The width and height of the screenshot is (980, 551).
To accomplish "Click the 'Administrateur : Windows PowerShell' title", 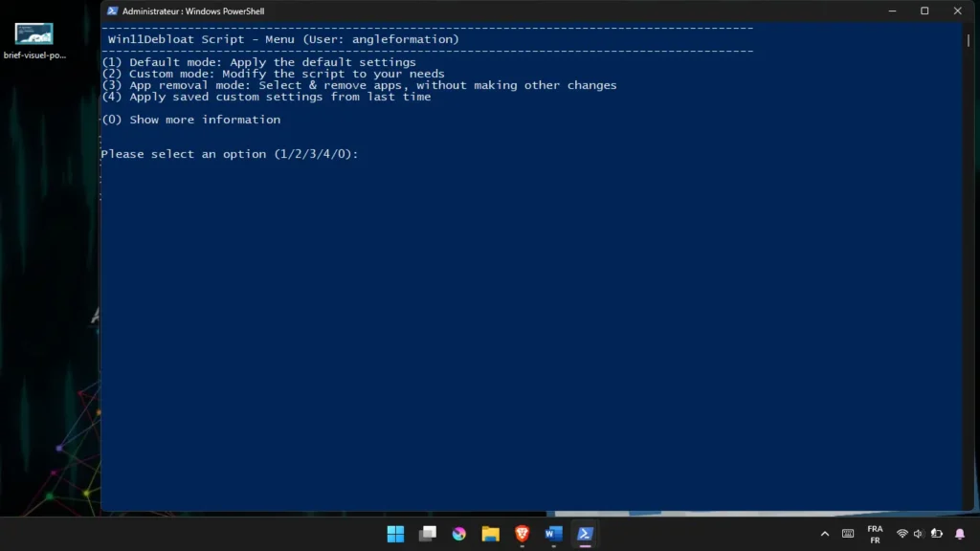I will 193,11.
